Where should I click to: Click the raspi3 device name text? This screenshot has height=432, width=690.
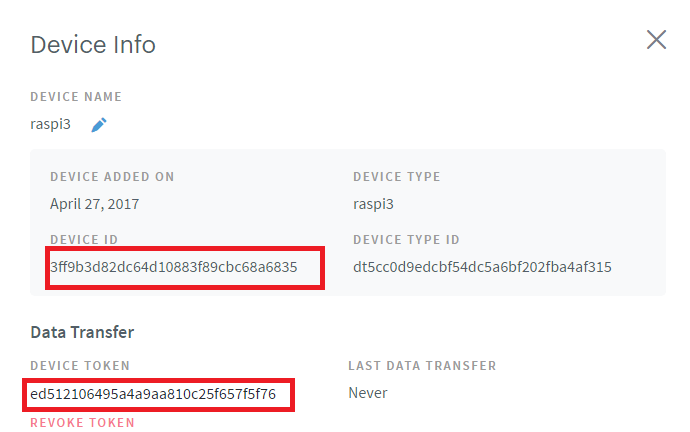pos(50,125)
